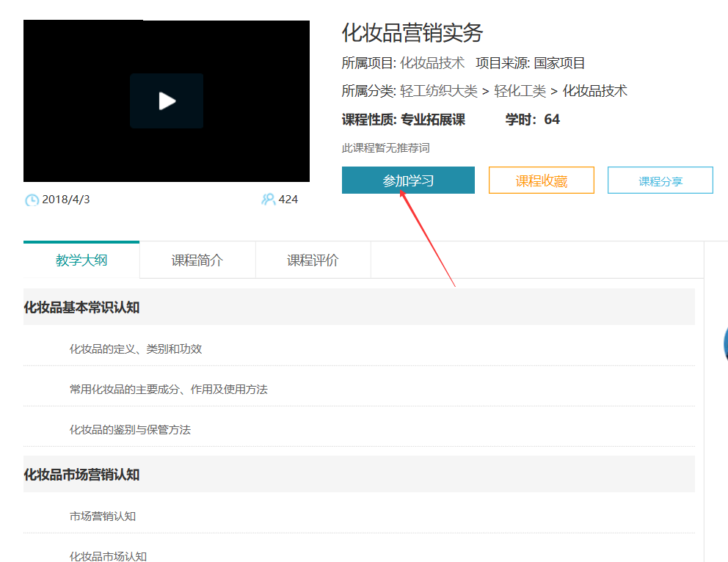Image resolution: width=728 pixels, height=562 pixels.
Task: Select the 课程评价 tab
Action: 313,260
